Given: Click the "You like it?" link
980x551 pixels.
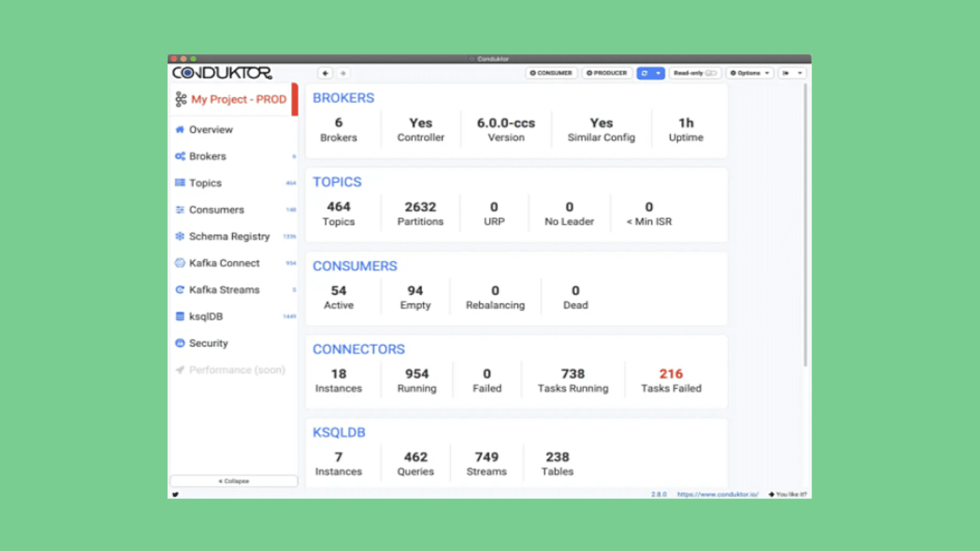Looking at the screenshot, I should pyautogui.click(x=788, y=494).
